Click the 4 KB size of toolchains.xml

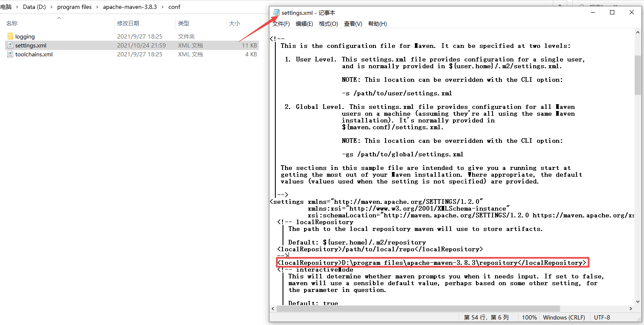point(251,54)
